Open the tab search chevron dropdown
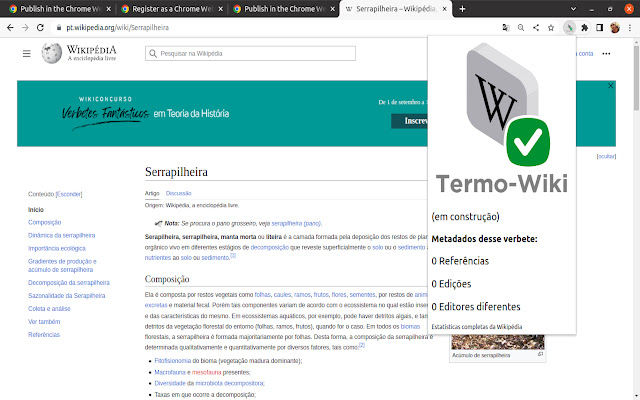 [573, 9]
